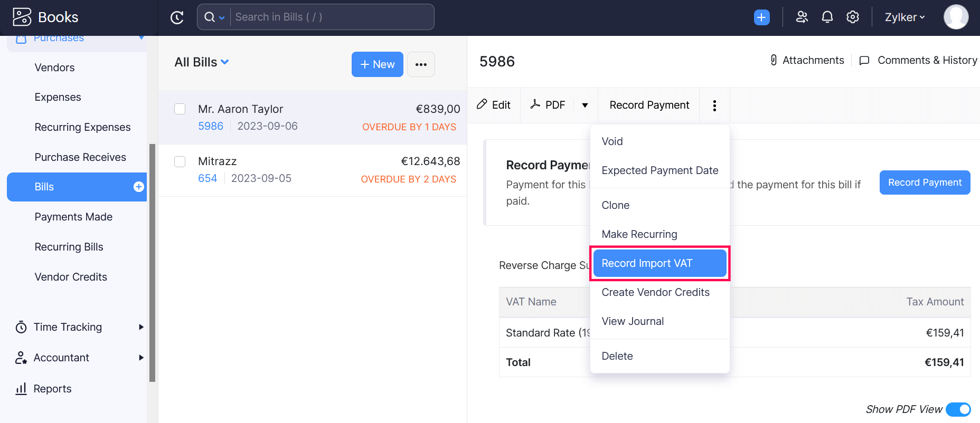Open the PDF dropdown arrow
Image resolution: width=980 pixels, height=423 pixels.
585,105
